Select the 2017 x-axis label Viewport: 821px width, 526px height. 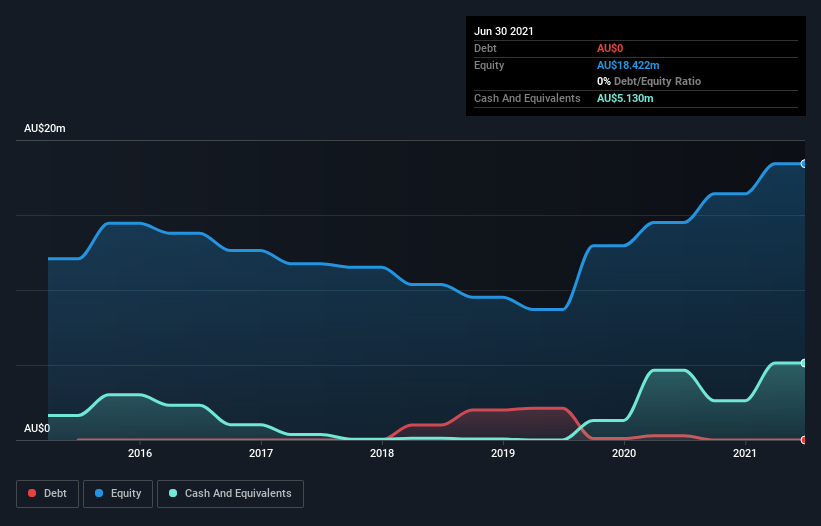click(x=261, y=453)
